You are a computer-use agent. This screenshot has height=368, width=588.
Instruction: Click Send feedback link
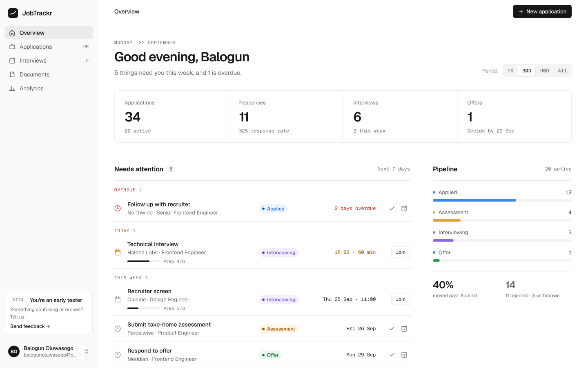[30, 326]
